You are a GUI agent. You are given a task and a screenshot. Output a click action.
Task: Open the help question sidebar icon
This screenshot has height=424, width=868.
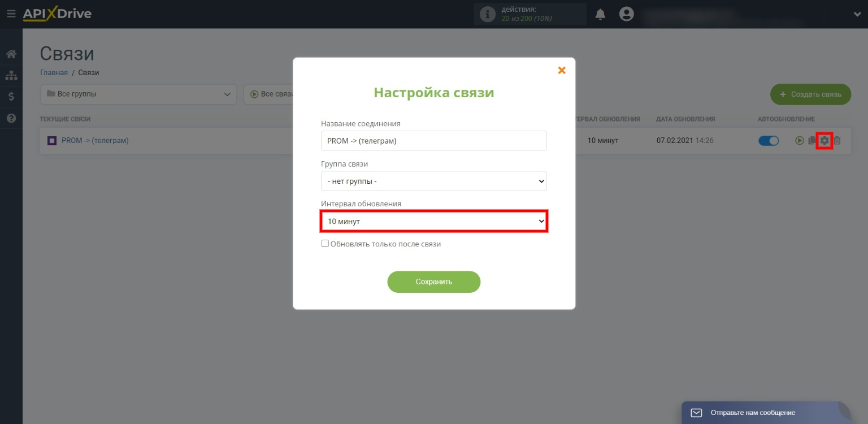click(x=11, y=118)
